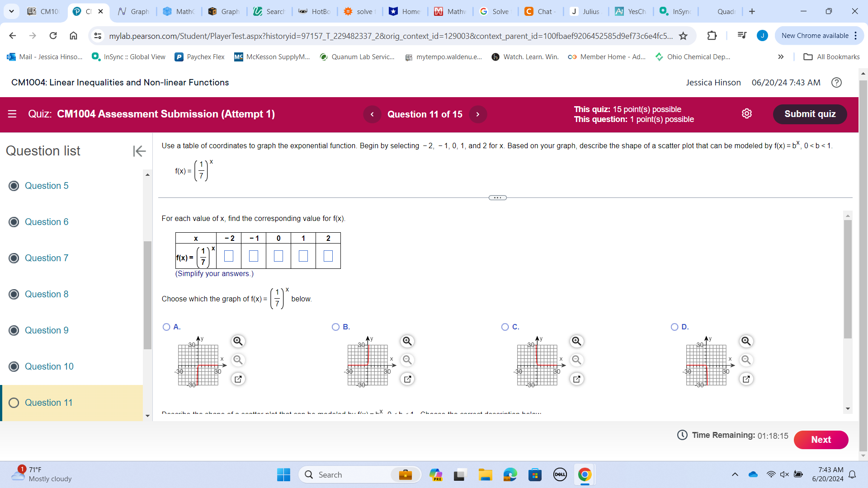Select answer choice A radio button
The height and width of the screenshot is (488, 868).
pyautogui.click(x=166, y=327)
